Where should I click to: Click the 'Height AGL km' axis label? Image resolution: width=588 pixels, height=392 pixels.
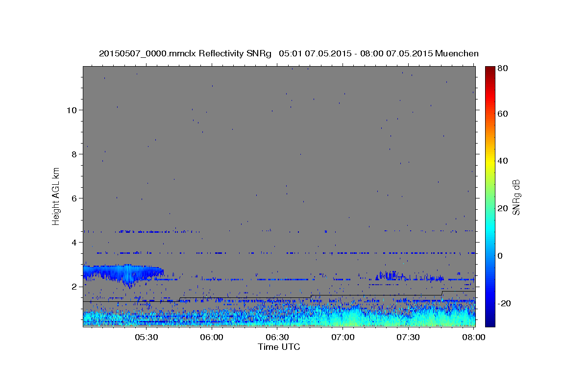56,196
